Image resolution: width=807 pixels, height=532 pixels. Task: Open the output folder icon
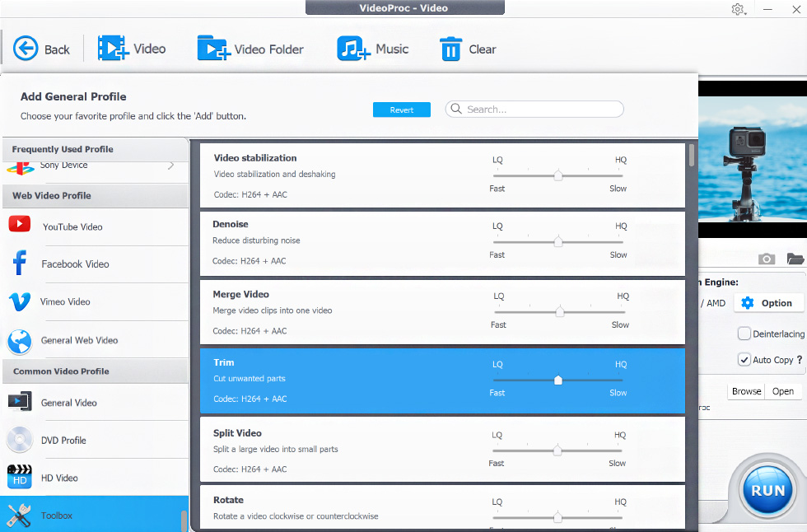point(794,259)
